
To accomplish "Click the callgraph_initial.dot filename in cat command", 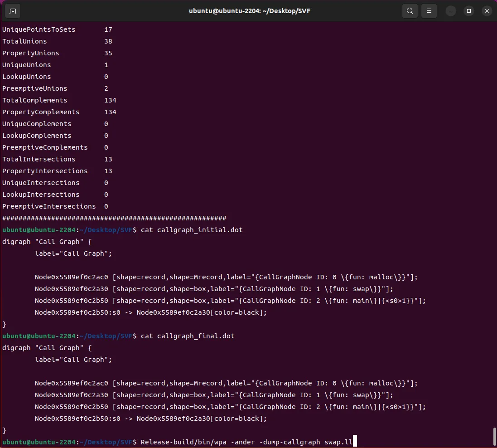I will pyautogui.click(x=200, y=230).
